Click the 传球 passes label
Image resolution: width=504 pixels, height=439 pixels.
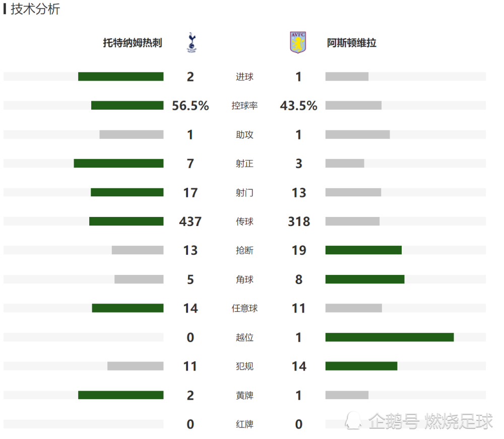pyautogui.click(x=244, y=222)
